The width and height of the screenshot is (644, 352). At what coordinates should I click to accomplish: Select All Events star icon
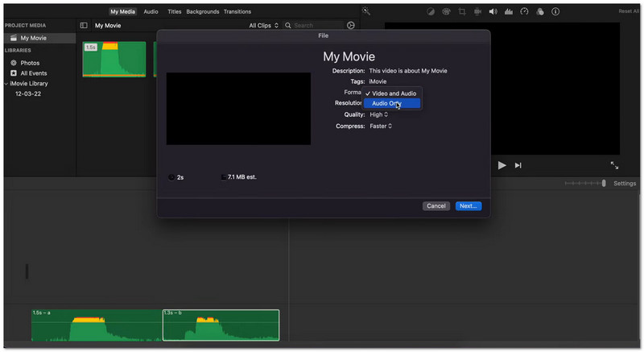click(x=14, y=73)
